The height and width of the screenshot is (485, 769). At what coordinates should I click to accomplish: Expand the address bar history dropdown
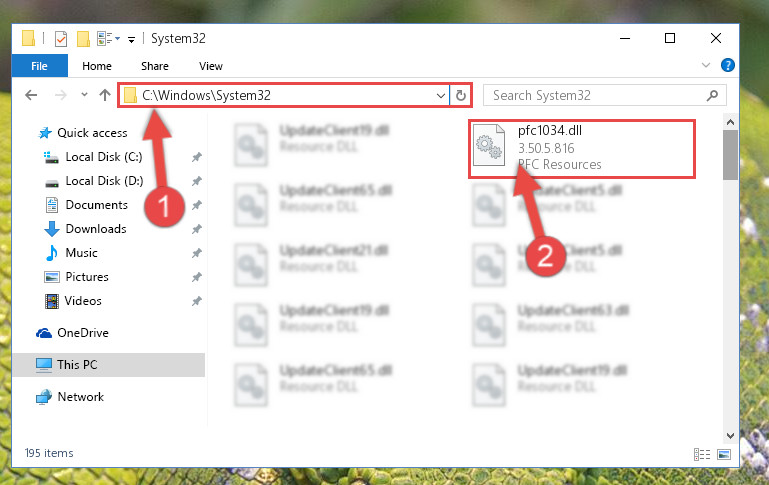coord(440,95)
